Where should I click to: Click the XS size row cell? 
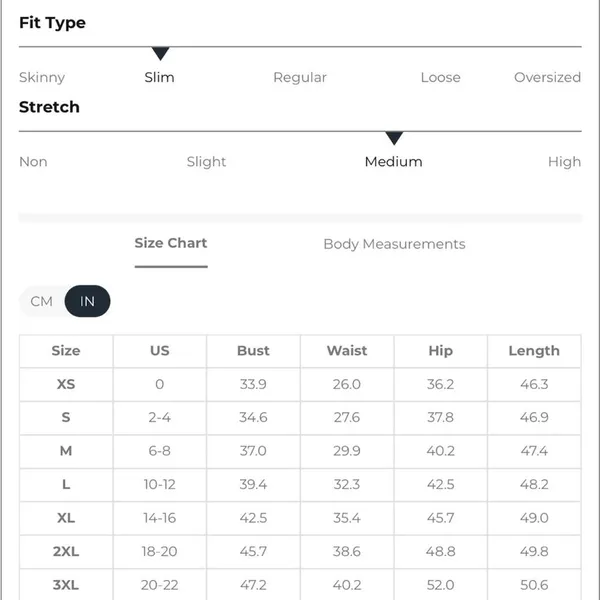click(x=66, y=384)
